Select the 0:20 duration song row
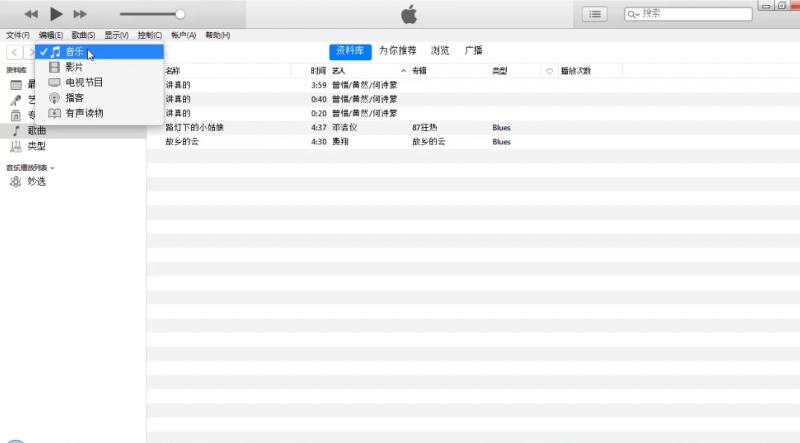The width and height of the screenshot is (800, 443). tap(473, 113)
